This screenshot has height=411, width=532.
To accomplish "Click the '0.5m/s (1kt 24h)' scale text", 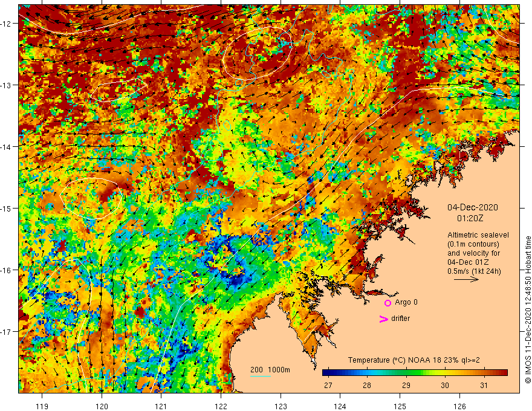I will [x=474, y=271].
